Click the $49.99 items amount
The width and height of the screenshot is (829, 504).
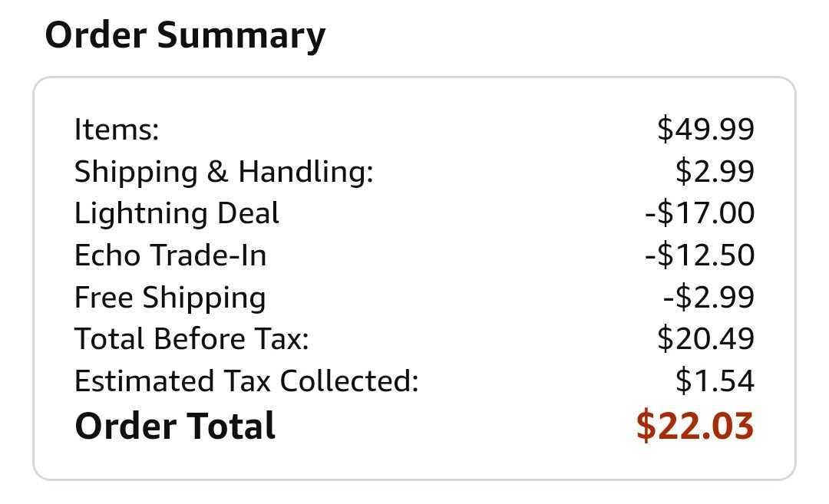(705, 129)
